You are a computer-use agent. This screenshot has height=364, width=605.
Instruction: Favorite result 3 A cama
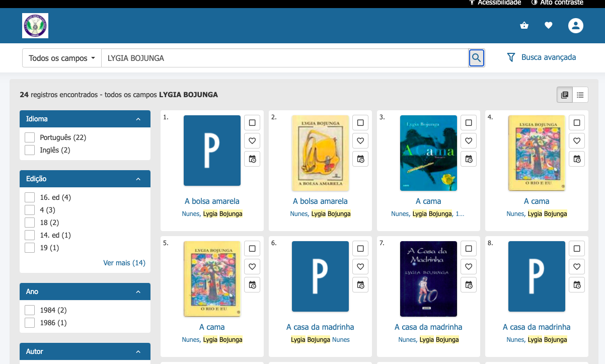point(469,140)
